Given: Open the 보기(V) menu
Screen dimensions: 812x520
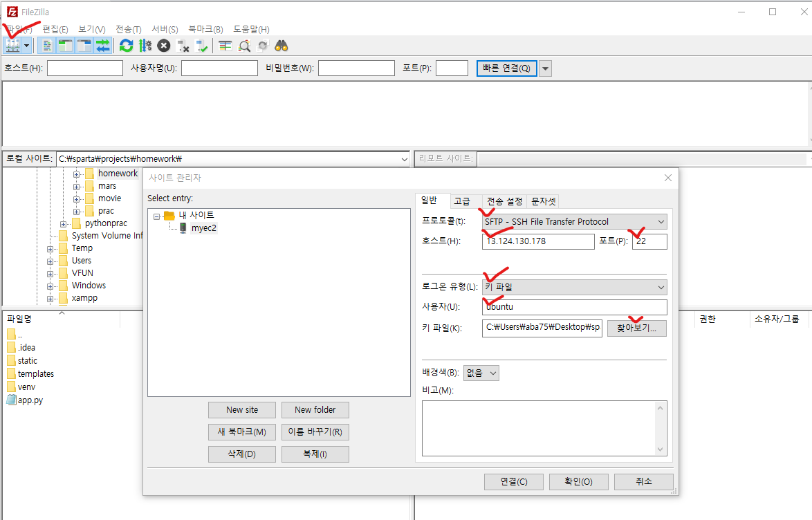Looking at the screenshot, I should coord(92,30).
